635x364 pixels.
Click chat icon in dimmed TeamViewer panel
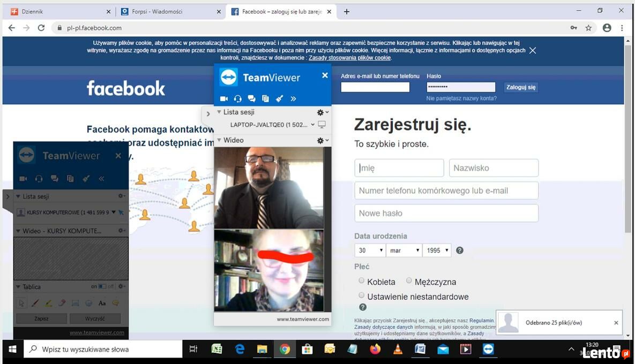[x=54, y=178]
